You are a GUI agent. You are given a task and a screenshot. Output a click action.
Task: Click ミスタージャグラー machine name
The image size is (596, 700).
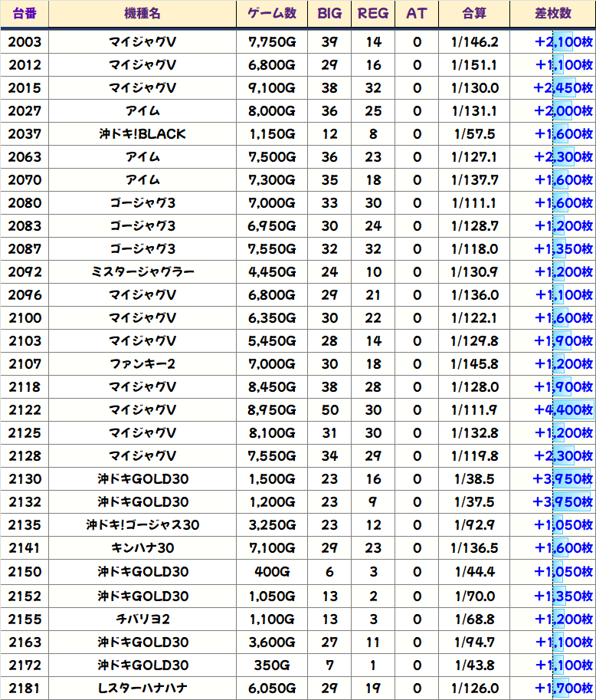coord(142,272)
